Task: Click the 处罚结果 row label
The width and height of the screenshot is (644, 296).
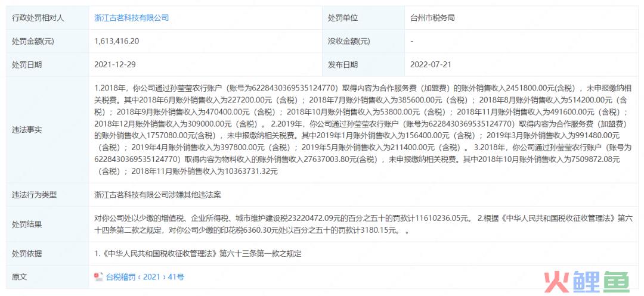Action: click(x=27, y=225)
